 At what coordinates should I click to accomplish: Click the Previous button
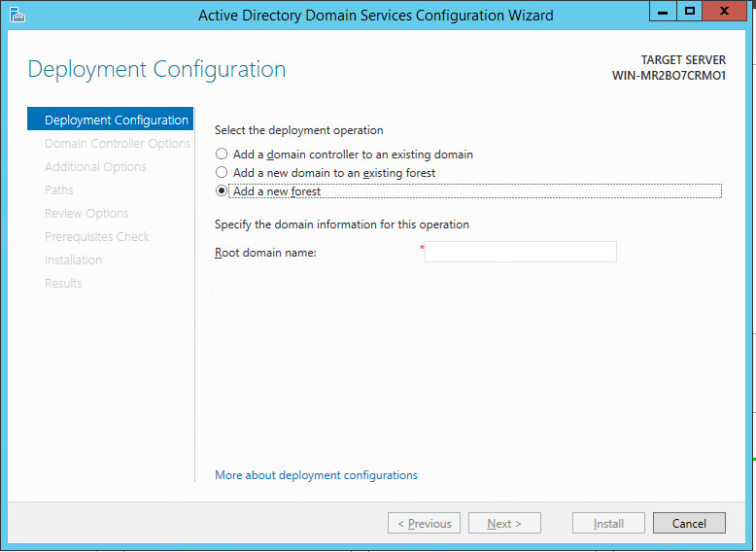424,524
